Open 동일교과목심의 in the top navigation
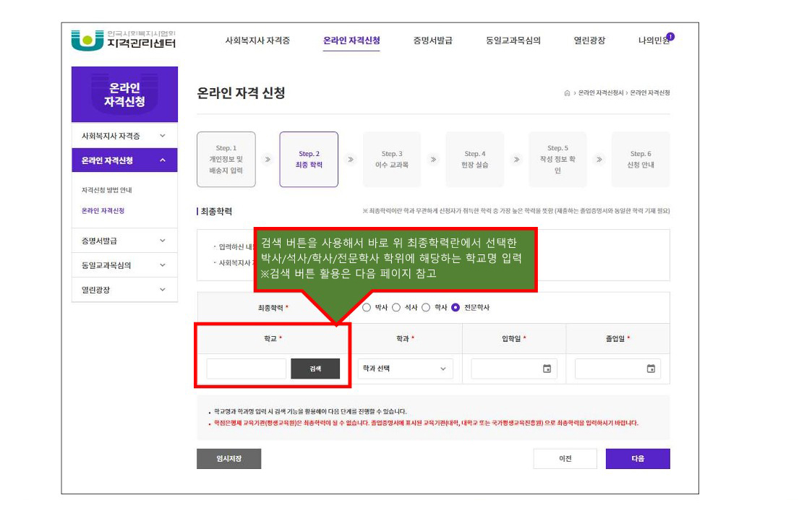Screen dimensions: 812x516 point(513,40)
